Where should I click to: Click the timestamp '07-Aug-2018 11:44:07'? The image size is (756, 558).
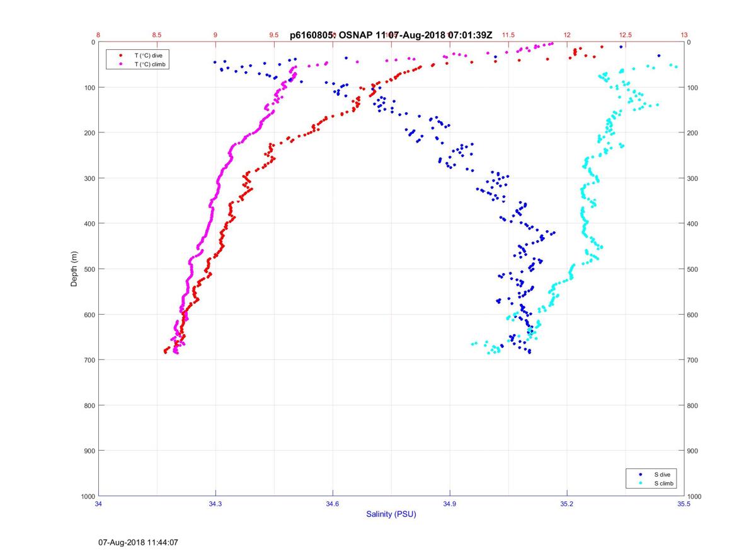tap(138, 542)
